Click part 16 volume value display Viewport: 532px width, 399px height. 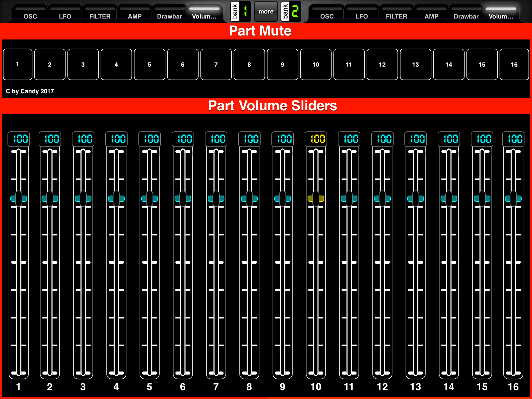[513, 139]
